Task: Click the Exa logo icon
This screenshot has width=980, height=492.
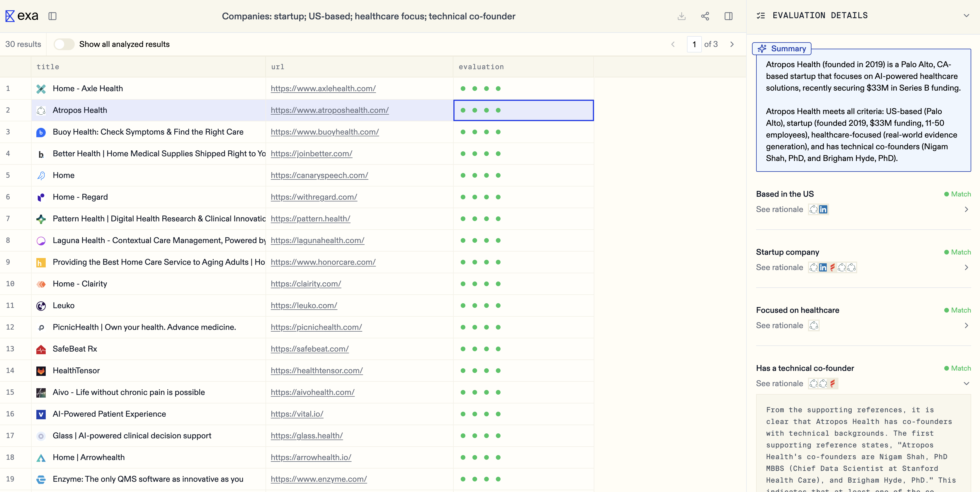Action: pos(10,16)
